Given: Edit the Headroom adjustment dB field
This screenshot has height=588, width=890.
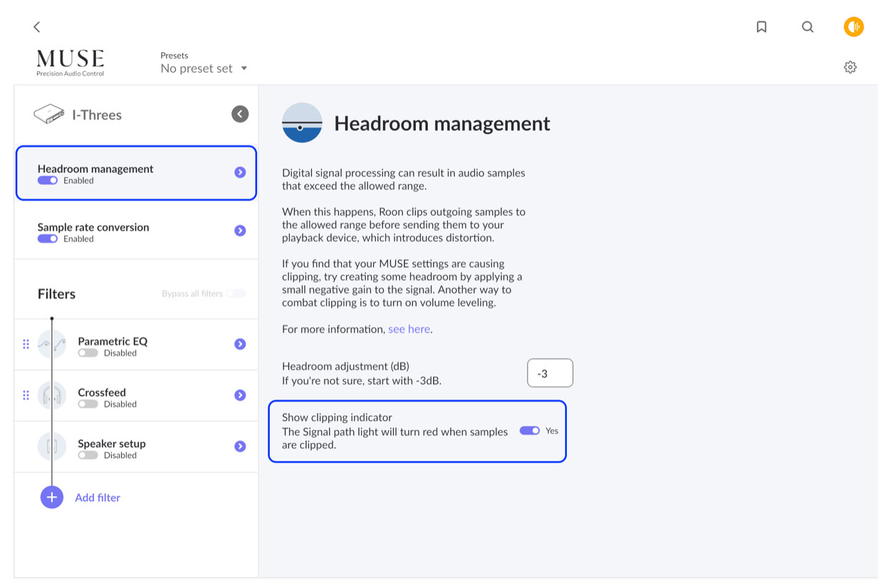Looking at the screenshot, I should coord(550,373).
